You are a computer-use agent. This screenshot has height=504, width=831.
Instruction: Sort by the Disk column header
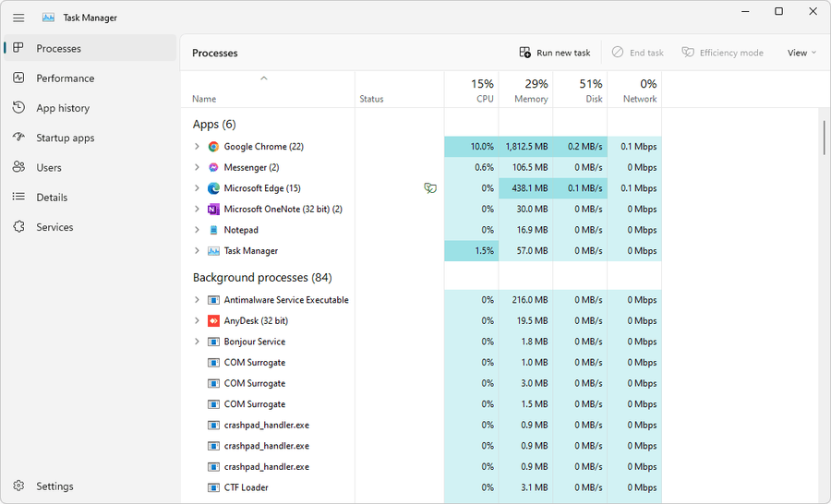pos(580,90)
